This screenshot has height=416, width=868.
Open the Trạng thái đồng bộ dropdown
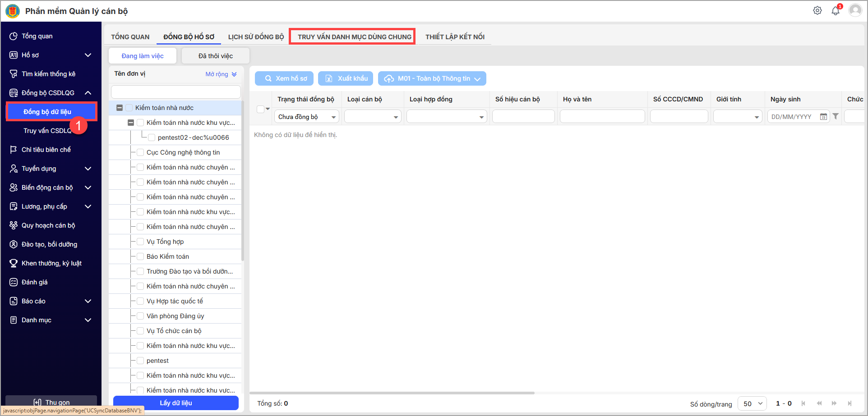tap(307, 117)
